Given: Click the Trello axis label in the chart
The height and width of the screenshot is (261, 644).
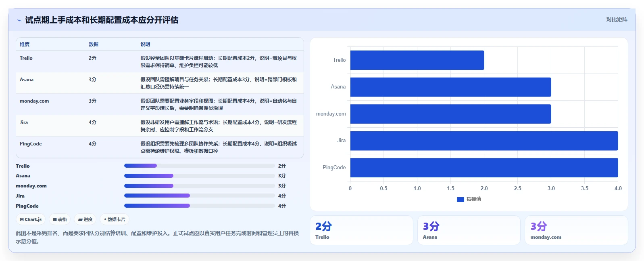Looking at the screenshot, I should click(339, 60).
